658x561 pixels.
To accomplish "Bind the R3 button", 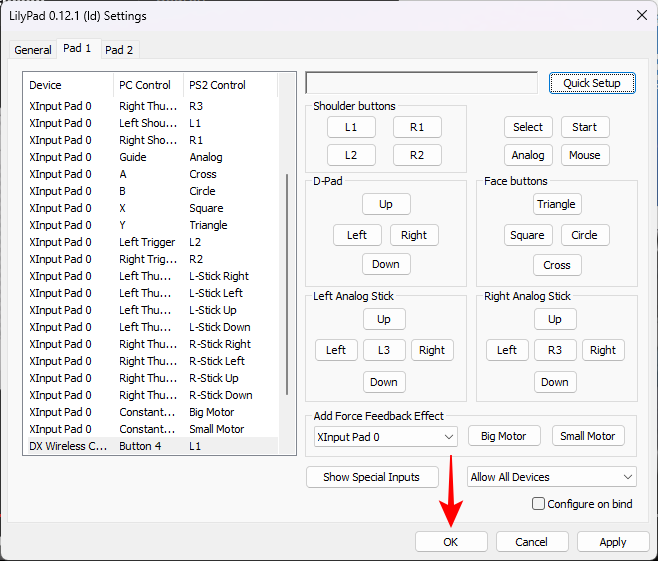I will tap(555, 350).
